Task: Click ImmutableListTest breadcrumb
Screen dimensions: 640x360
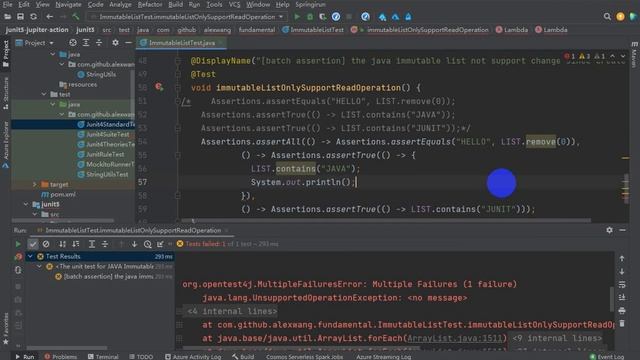Action: tap(313, 30)
